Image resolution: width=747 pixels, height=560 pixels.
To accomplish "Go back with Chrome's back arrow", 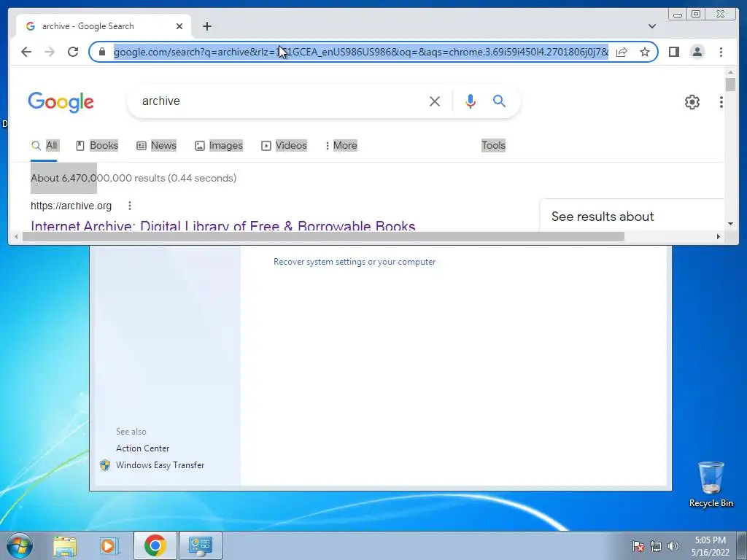I will [26, 52].
